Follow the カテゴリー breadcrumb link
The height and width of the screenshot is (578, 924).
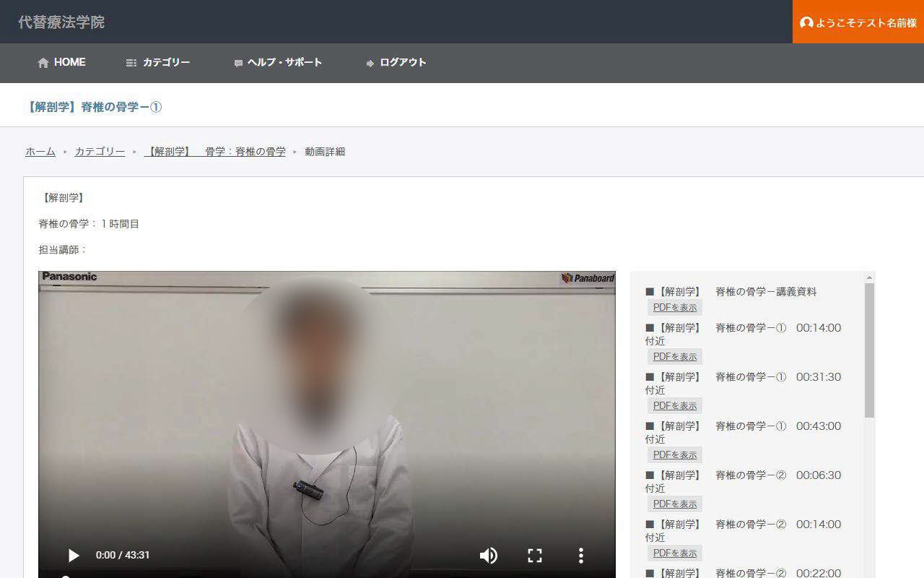click(x=100, y=152)
